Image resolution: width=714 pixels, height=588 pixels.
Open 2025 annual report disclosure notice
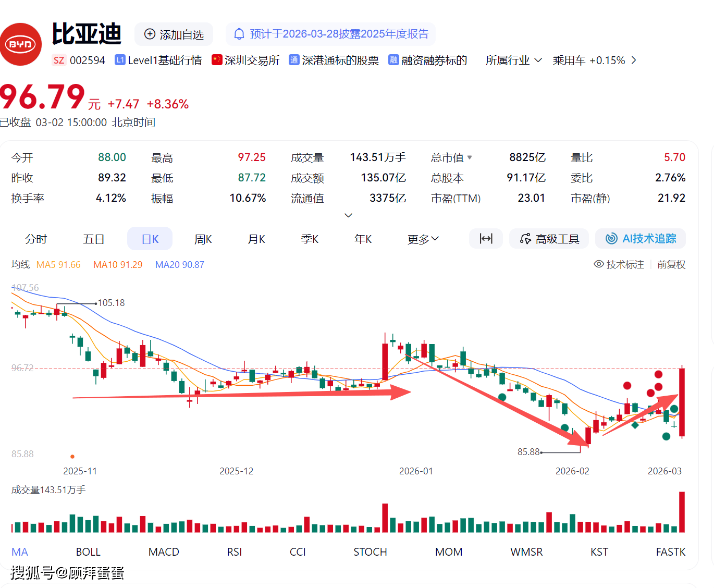pos(339,34)
